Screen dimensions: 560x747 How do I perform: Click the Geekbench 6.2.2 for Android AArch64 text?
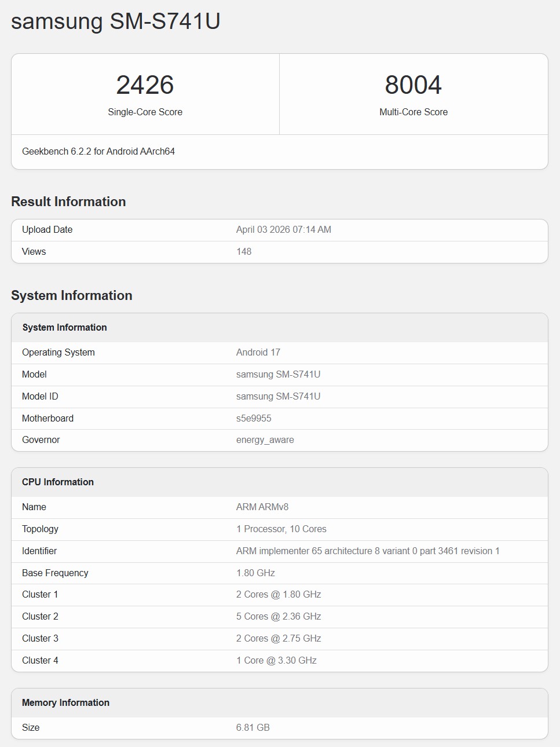click(98, 151)
